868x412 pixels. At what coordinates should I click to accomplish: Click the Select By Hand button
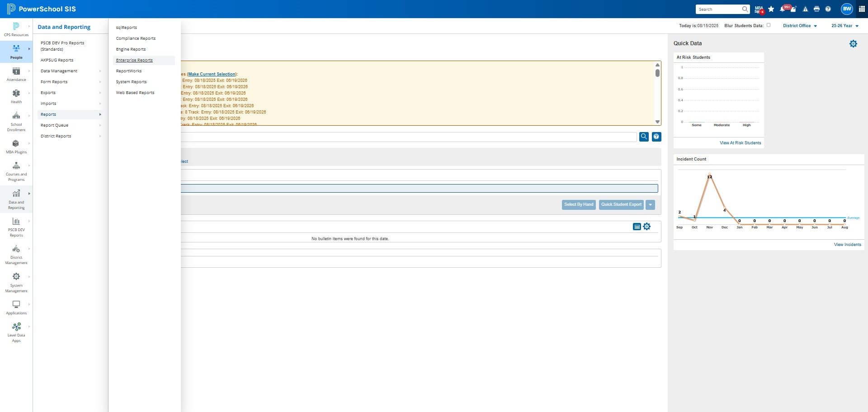pyautogui.click(x=579, y=205)
